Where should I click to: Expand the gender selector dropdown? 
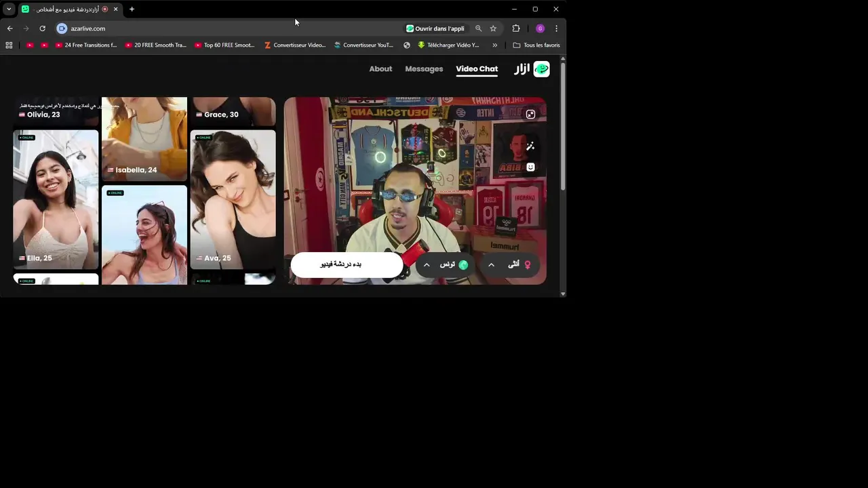[491, 264]
